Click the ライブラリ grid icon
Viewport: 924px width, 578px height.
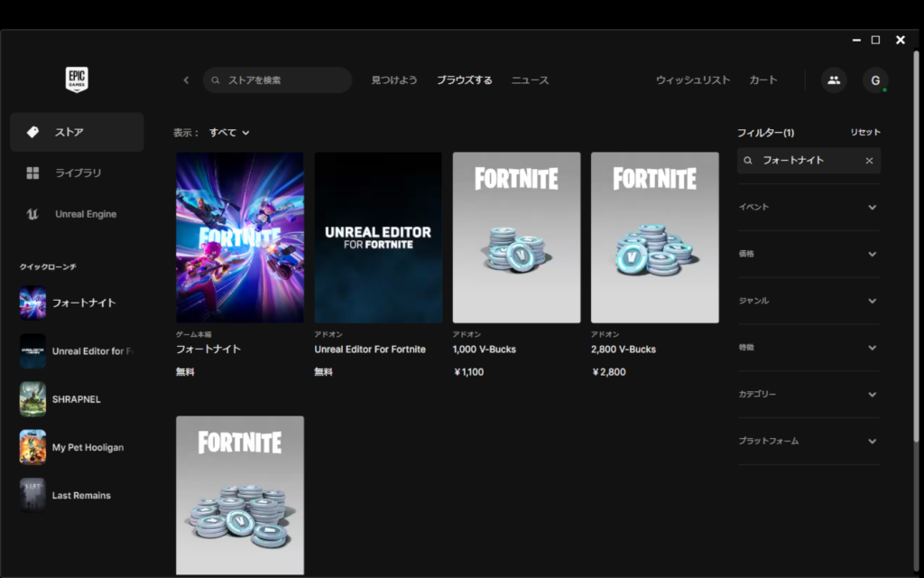point(33,172)
